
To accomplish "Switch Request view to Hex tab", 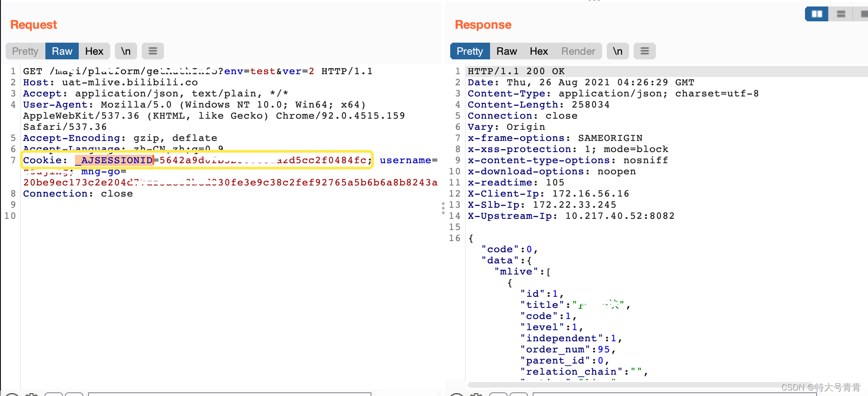I will click(94, 51).
